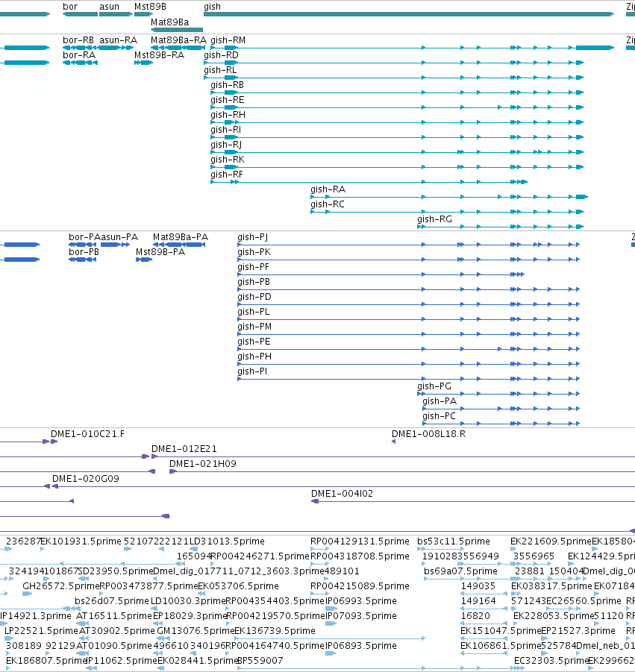
Task: Click the 149164 feature label
Action: coord(478,601)
